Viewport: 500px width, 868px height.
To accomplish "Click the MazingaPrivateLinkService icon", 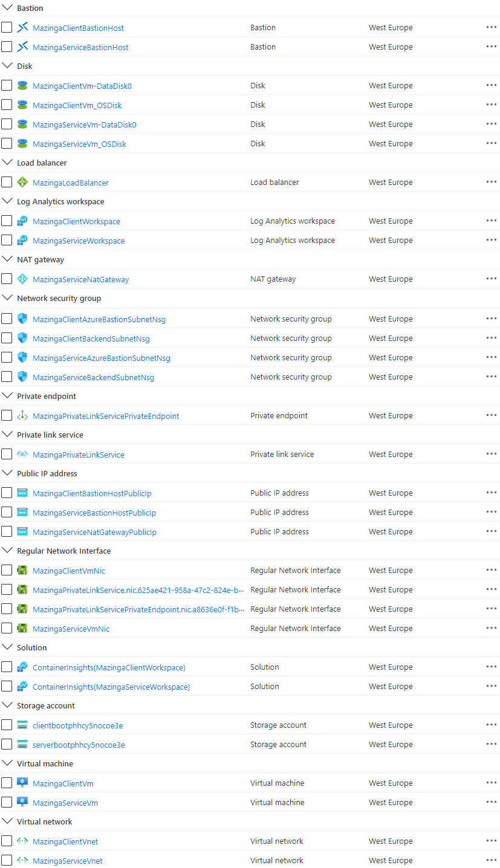I will click(x=22, y=455).
